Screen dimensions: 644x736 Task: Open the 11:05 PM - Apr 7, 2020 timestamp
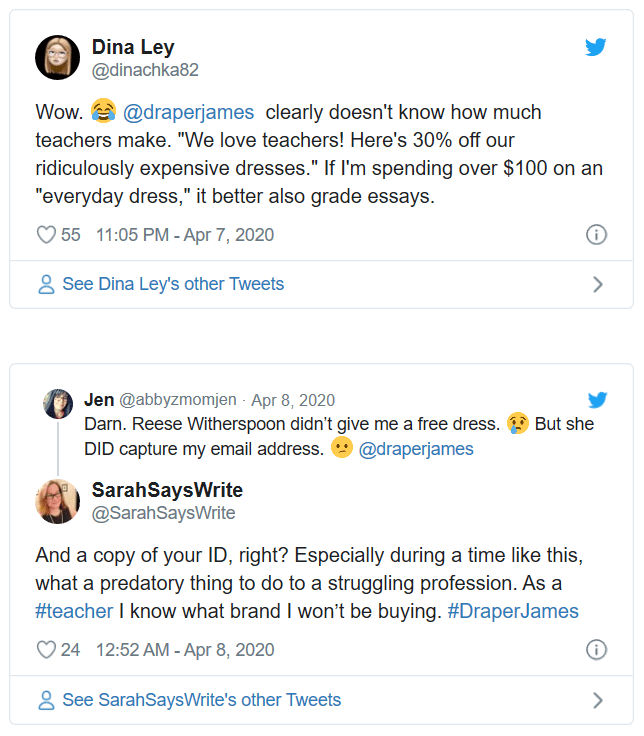[x=185, y=235]
